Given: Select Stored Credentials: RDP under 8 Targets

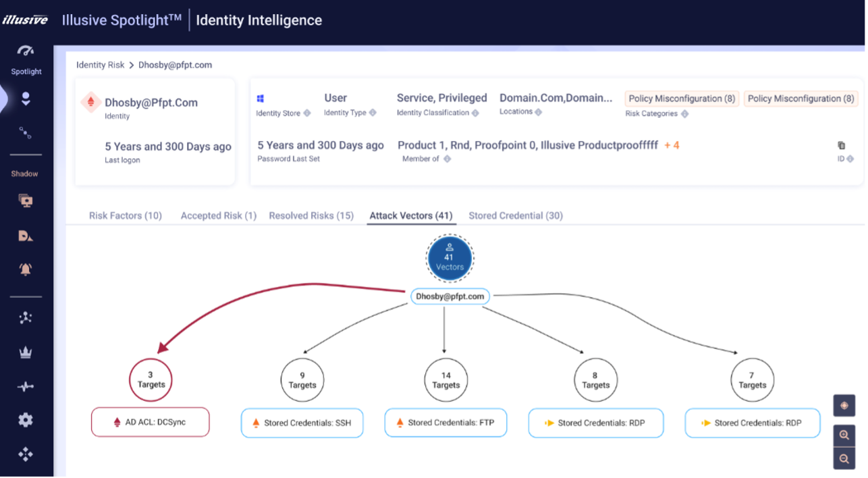Looking at the screenshot, I should pyautogui.click(x=596, y=423).
